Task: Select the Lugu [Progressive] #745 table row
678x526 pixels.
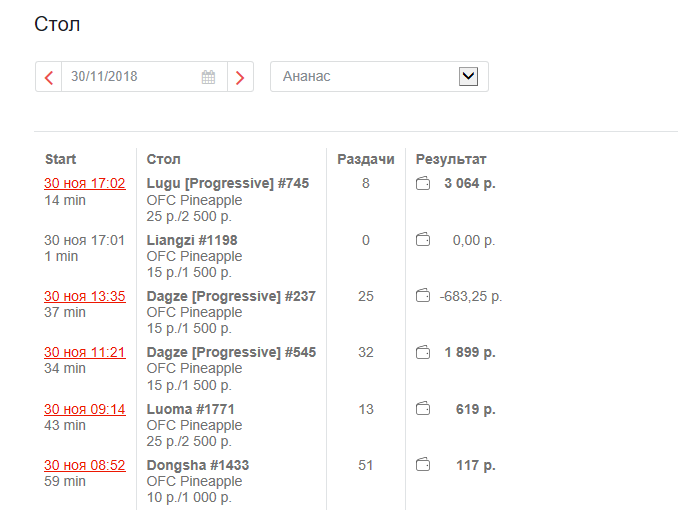Action: 227,184
